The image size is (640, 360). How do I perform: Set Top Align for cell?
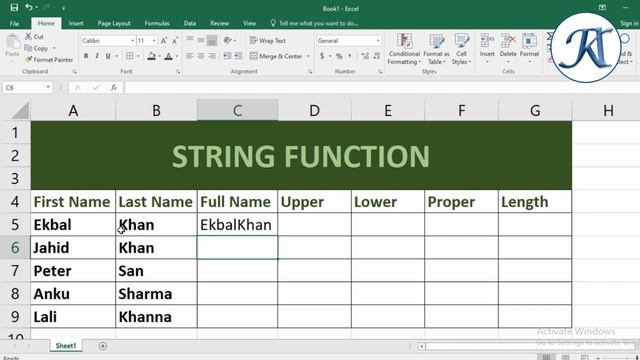click(x=190, y=40)
